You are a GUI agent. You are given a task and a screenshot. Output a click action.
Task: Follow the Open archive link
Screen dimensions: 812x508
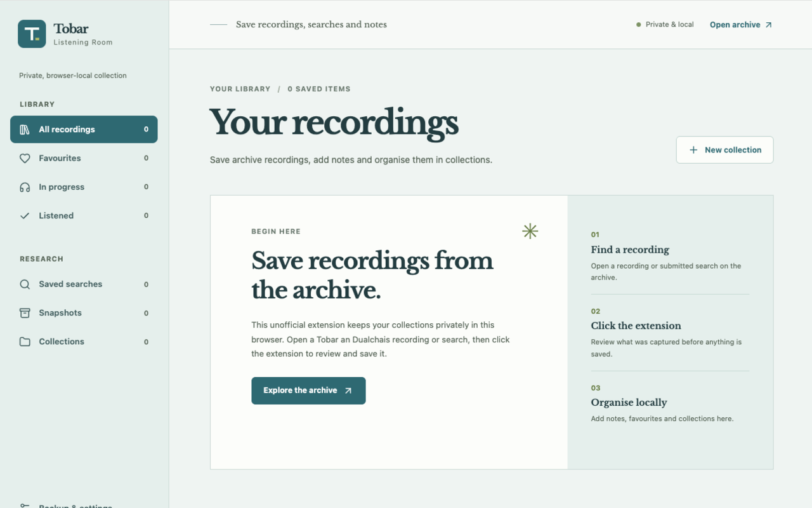click(x=741, y=25)
